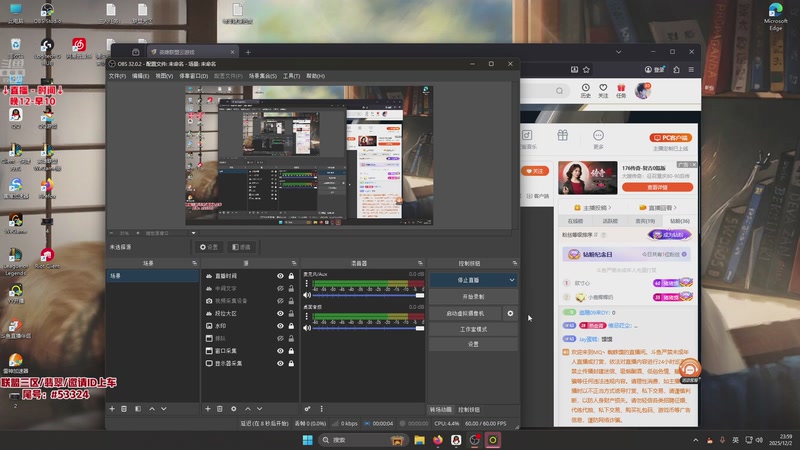Delete the selected source with the trash icon

[x=220, y=409]
